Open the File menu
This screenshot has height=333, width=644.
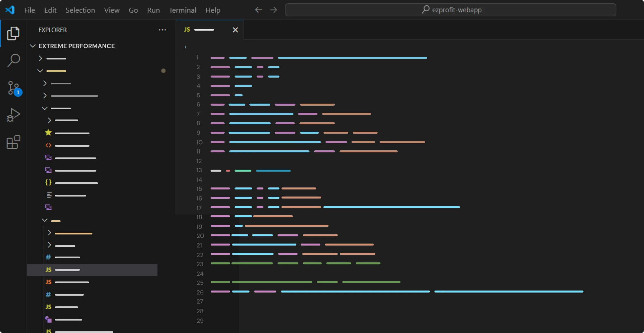click(x=29, y=10)
